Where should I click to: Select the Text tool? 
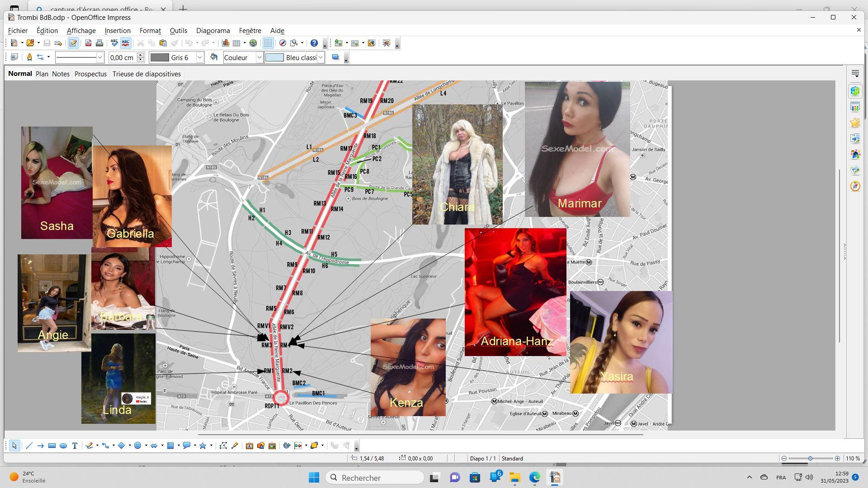click(x=75, y=446)
